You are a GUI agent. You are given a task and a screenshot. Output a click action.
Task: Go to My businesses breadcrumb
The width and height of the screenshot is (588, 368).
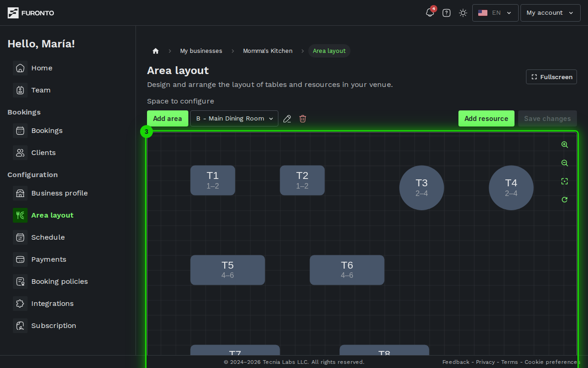click(x=201, y=51)
